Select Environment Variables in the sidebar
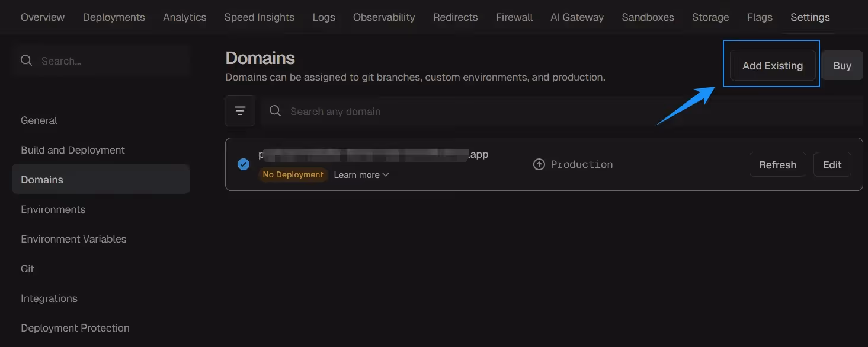This screenshot has height=347, width=868. coord(73,239)
